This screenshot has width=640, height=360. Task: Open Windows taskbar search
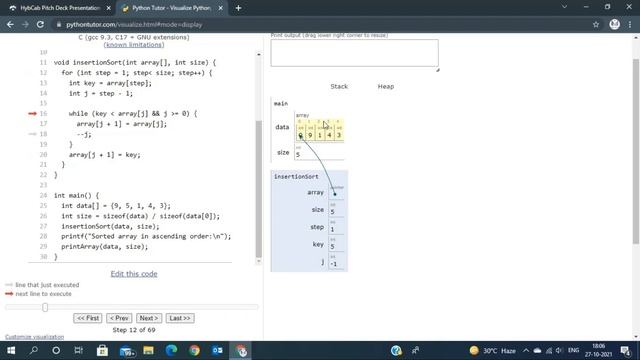click(34, 351)
